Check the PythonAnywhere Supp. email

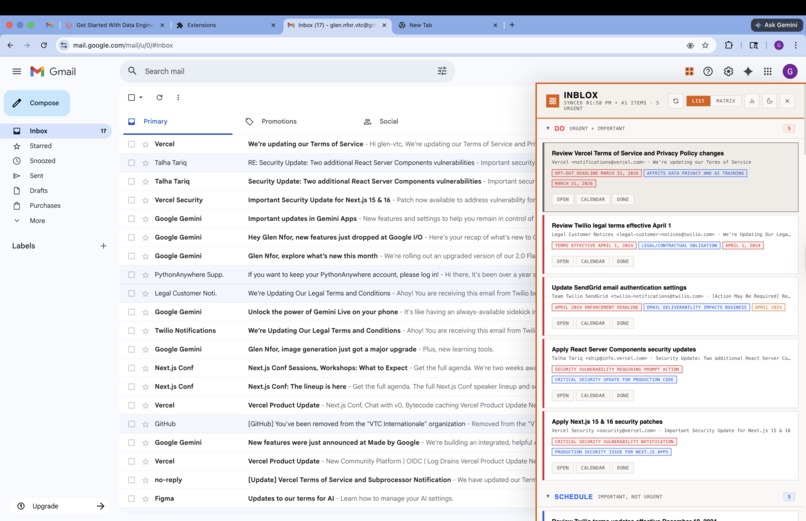(131, 275)
